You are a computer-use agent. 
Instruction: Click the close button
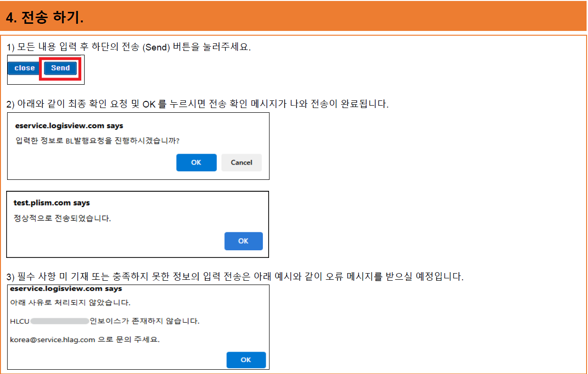pyautogui.click(x=23, y=68)
